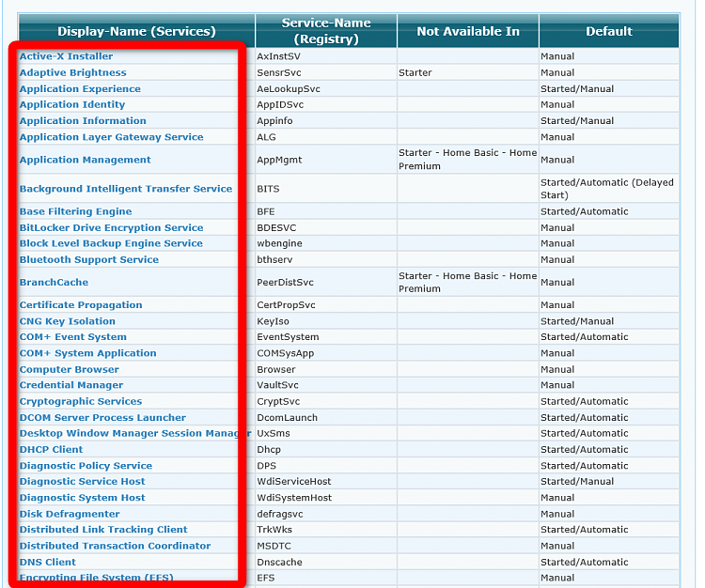
Task: Select the CryptSvc cell
Action: point(326,401)
